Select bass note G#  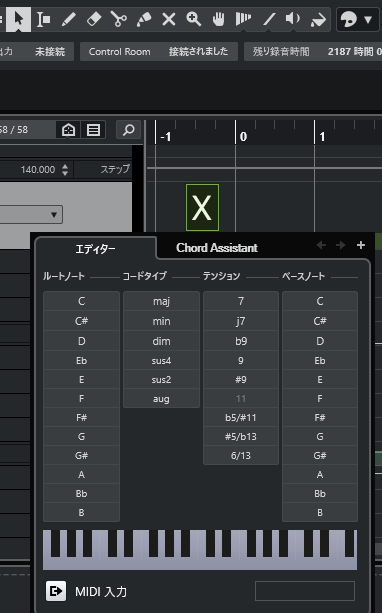click(x=320, y=455)
